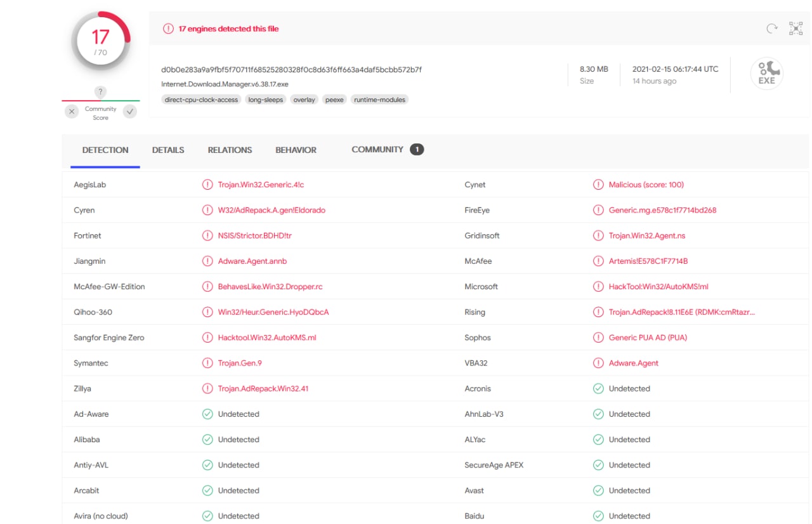
Task: Click undetected check icon for Ad-Aware
Action: (207, 414)
